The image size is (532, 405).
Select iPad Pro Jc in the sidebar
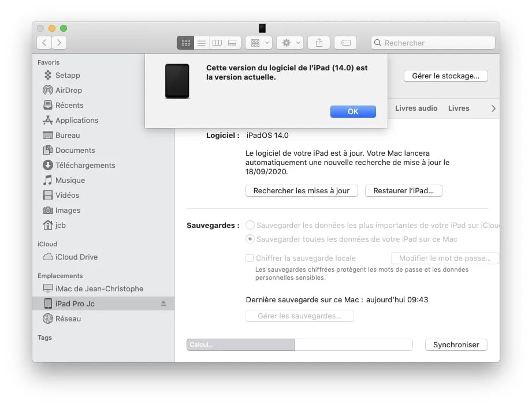[x=103, y=303]
